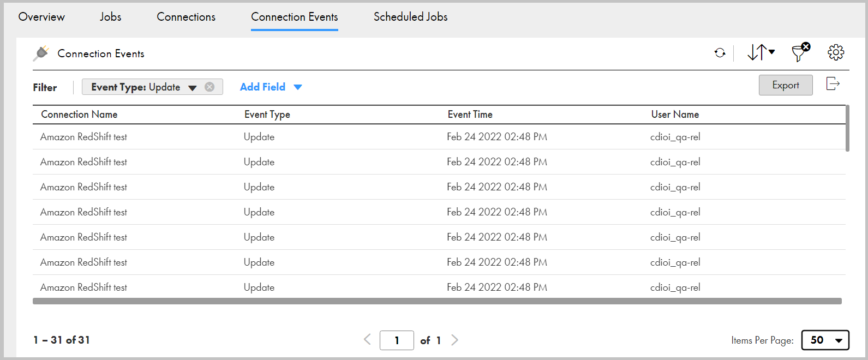This screenshot has height=360, width=868.
Task: Clear filters using the funnel icon
Action: 801,52
